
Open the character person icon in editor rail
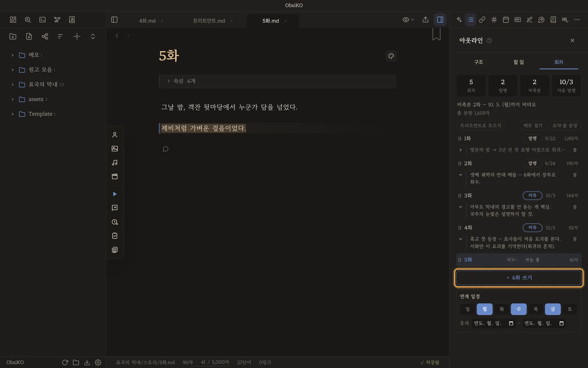[x=115, y=135]
